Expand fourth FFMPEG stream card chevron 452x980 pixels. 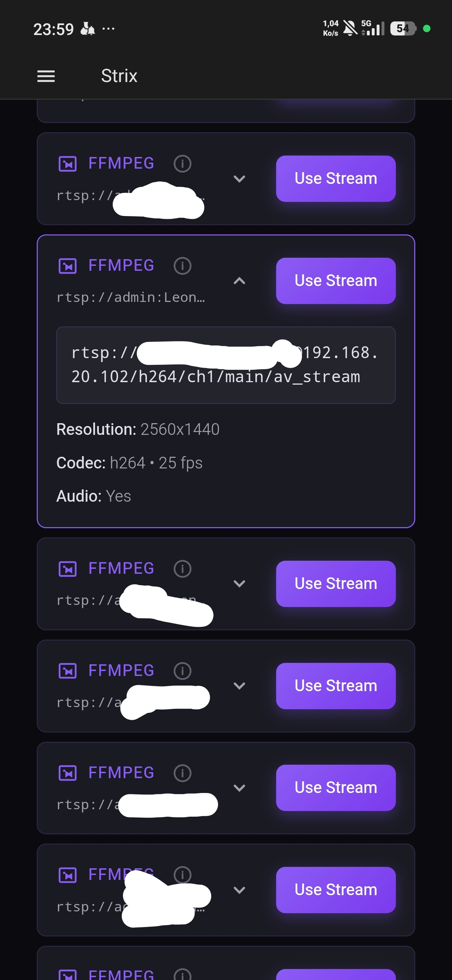tap(239, 686)
